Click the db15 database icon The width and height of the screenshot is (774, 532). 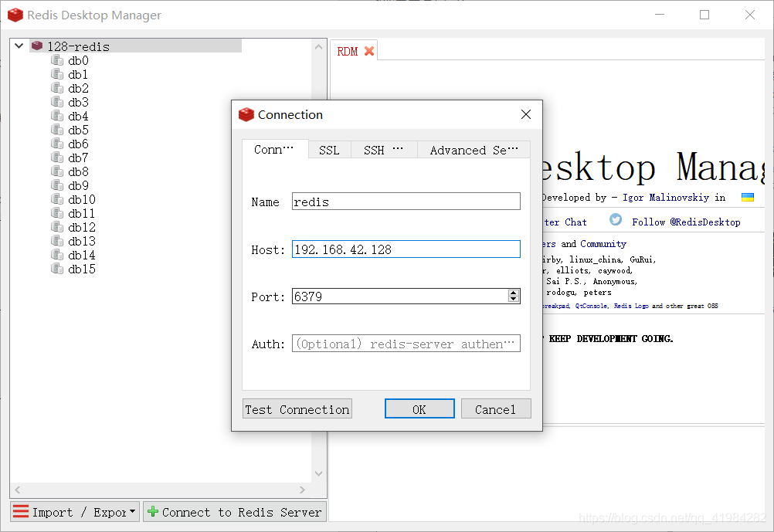(x=57, y=269)
